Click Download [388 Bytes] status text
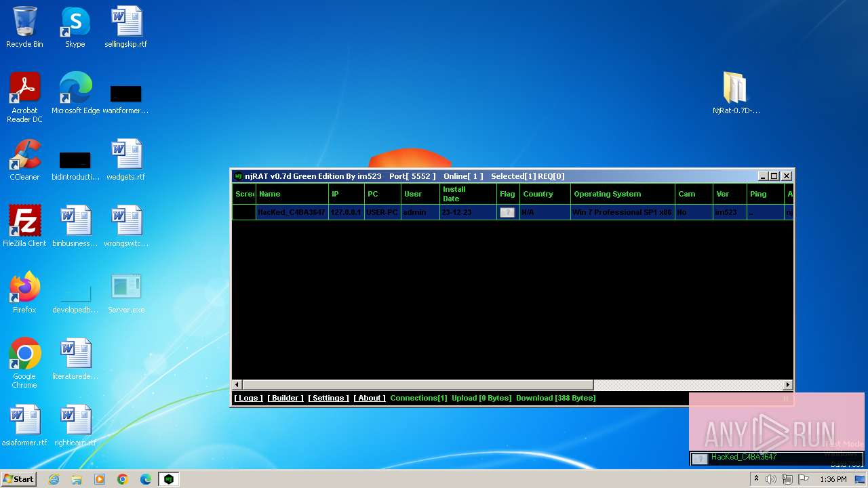Viewport: 868px width, 488px height. 556,398
